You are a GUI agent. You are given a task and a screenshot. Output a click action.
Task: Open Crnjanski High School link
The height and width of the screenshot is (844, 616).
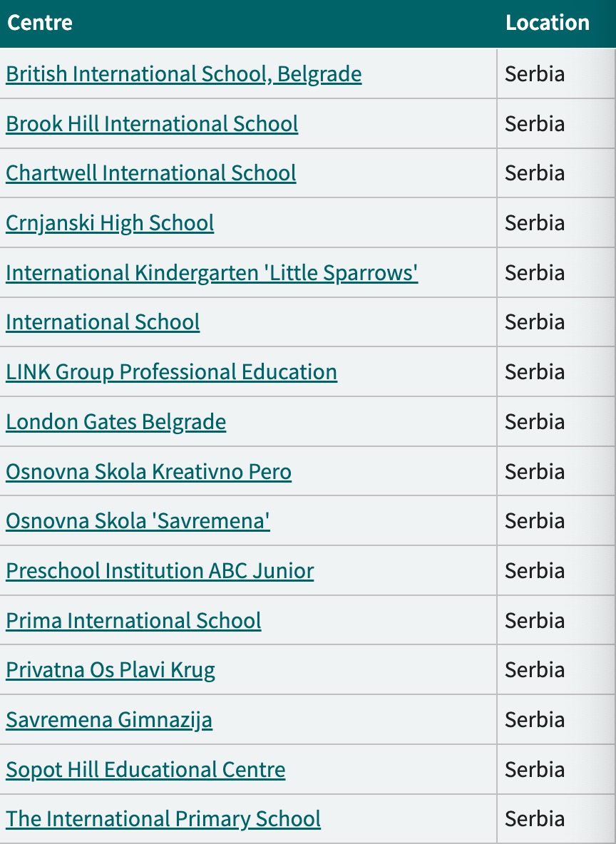[110, 223]
